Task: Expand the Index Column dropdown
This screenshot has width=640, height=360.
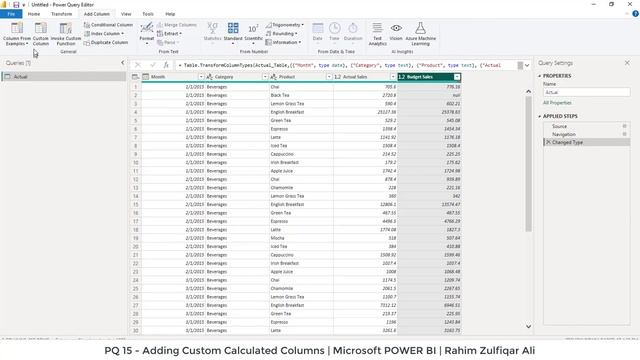Action: 122,33
